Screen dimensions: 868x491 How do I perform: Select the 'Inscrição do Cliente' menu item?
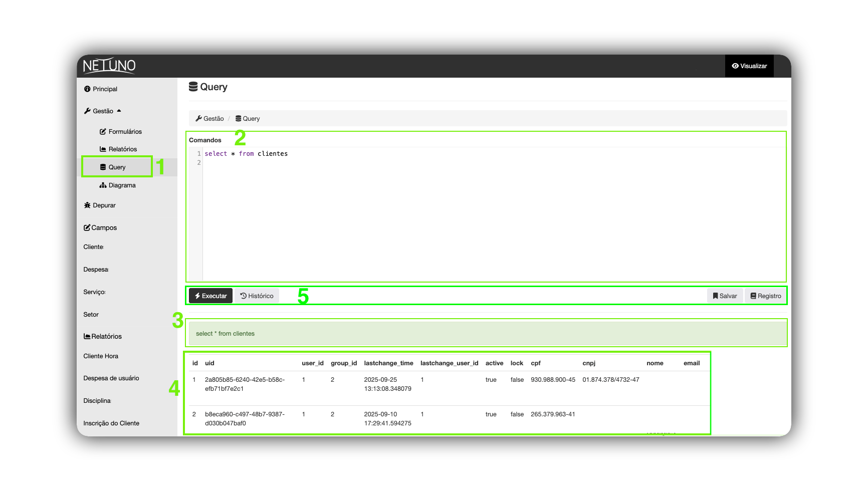coord(111,423)
